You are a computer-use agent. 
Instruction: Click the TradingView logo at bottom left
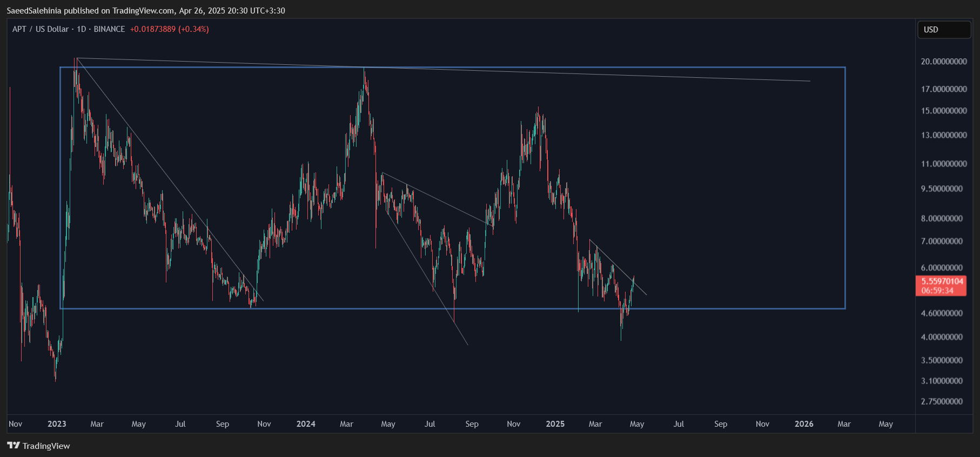pyautogui.click(x=38, y=446)
